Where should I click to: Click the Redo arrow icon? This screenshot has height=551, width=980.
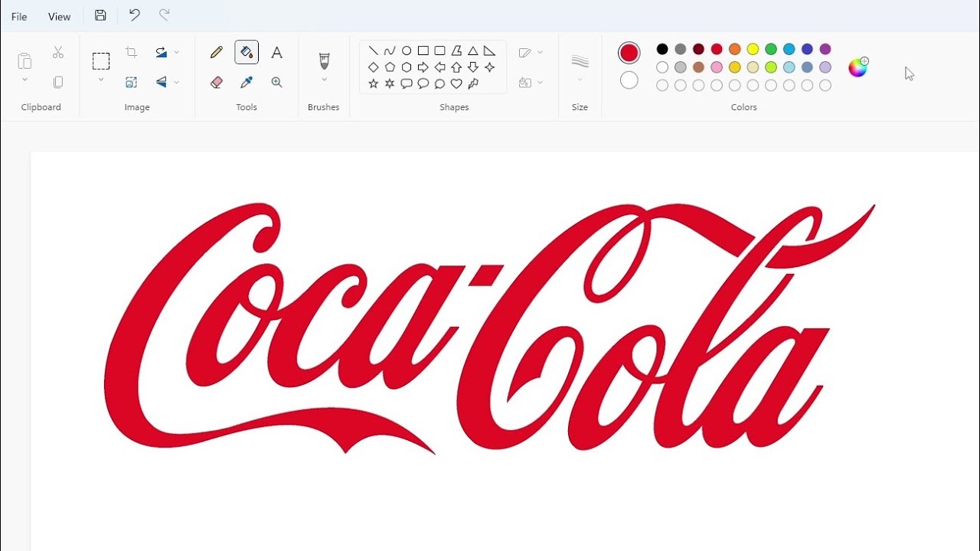[x=164, y=15]
